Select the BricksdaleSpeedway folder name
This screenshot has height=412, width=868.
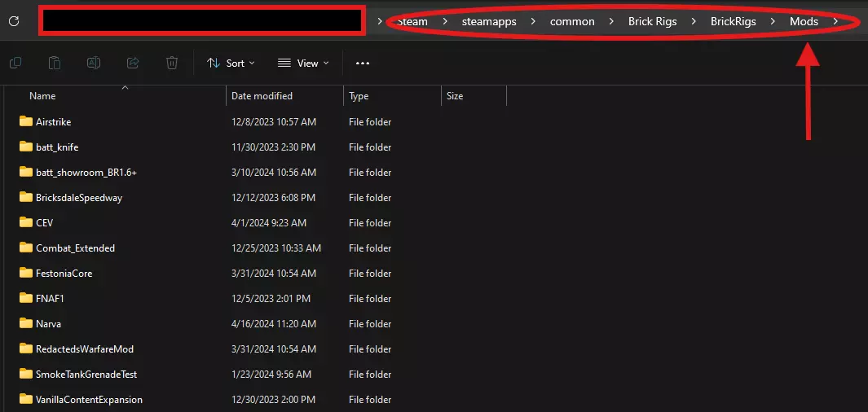pos(78,197)
